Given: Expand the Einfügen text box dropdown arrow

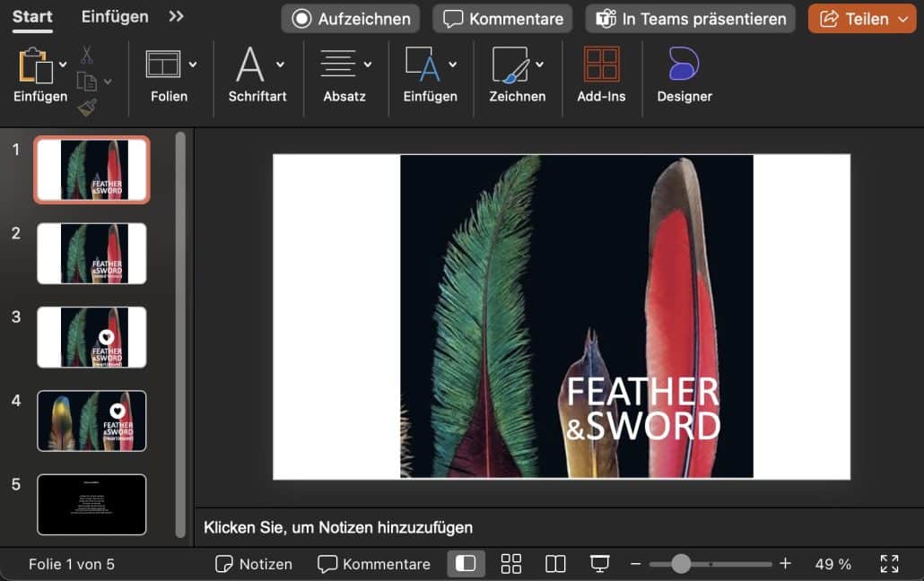Looking at the screenshot, I should coord(452,65).
